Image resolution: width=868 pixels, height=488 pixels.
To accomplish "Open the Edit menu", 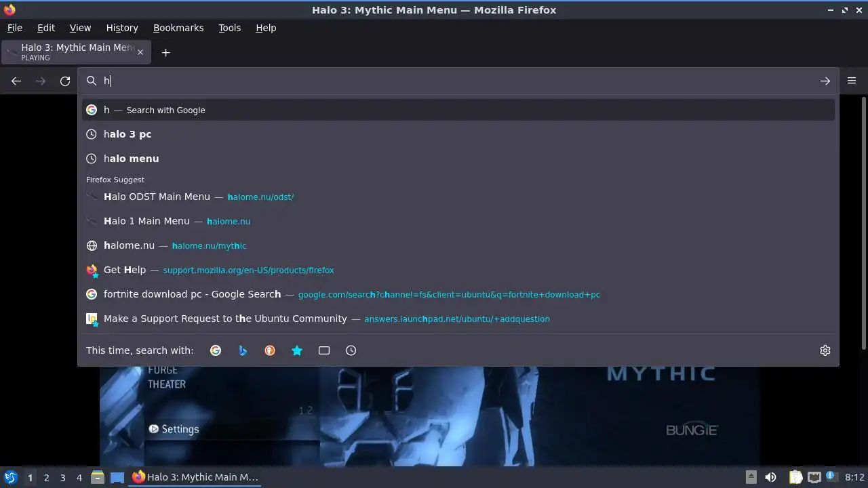I will [x=46, y=28].
